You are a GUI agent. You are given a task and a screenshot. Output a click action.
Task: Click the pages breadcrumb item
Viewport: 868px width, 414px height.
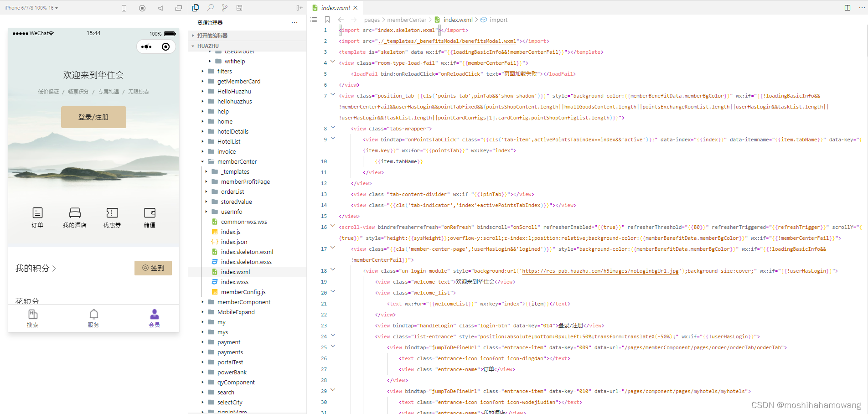pyautogui.click(x=372, y=20)
